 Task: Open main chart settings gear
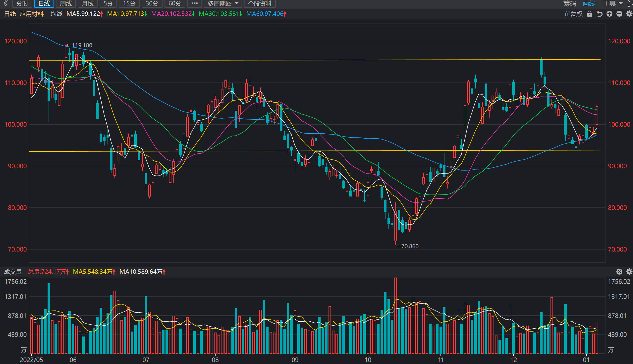[x=629, y=14]
